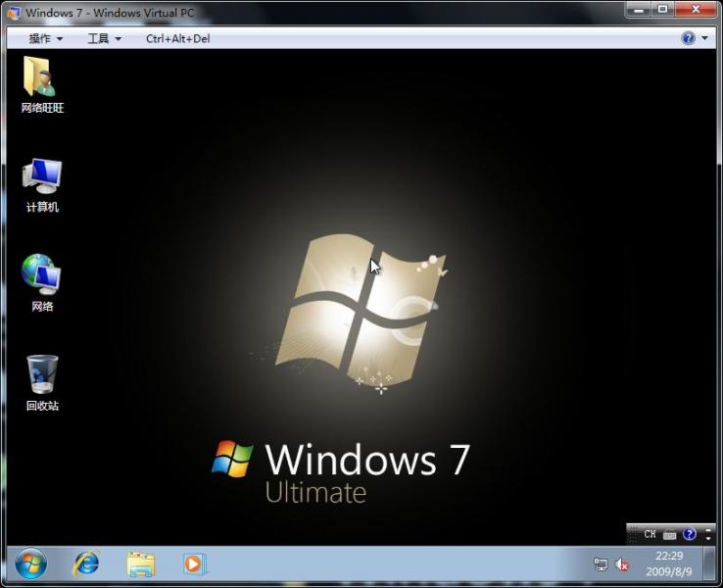
Task: Select the 回收站 recycle bin icon
Action: tap(42, 383)
